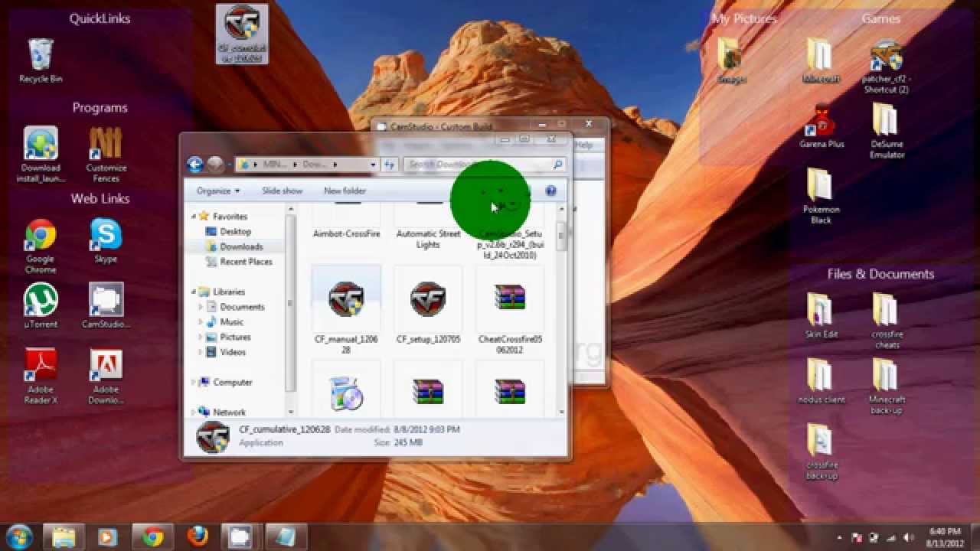Click the Explorer Forward navigation arrow

point(216,165)
